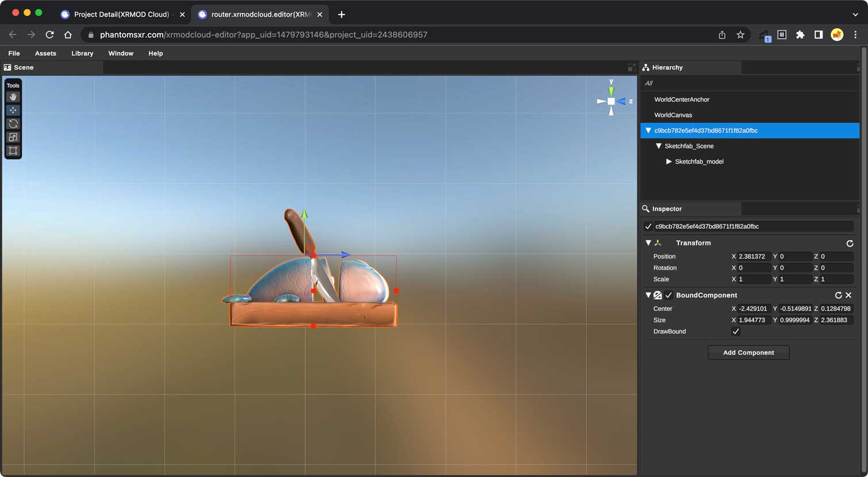The width and height of the screenshot is (868, 477).
Task: Click the Add Component button
Action: 748,353
